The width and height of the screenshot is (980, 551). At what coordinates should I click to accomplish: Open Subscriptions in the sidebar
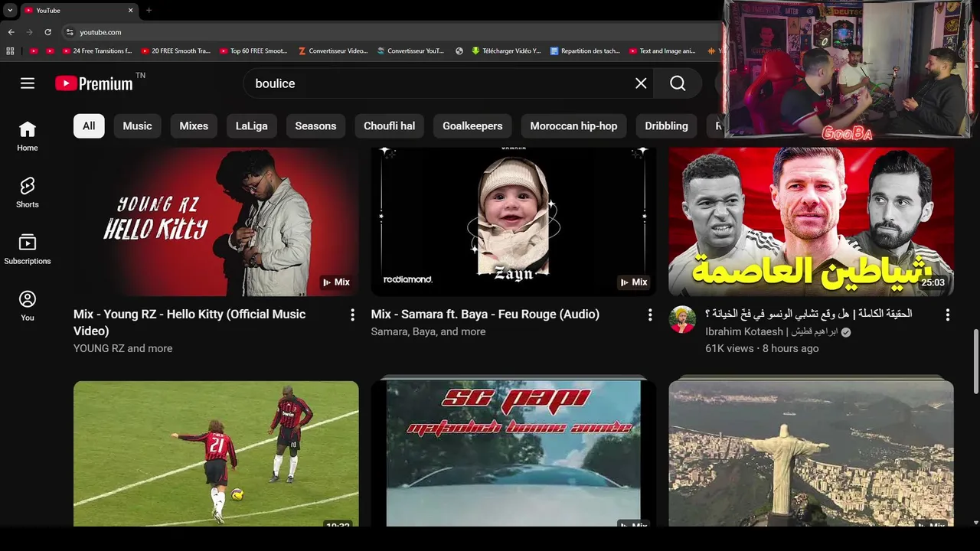[28, 250]
